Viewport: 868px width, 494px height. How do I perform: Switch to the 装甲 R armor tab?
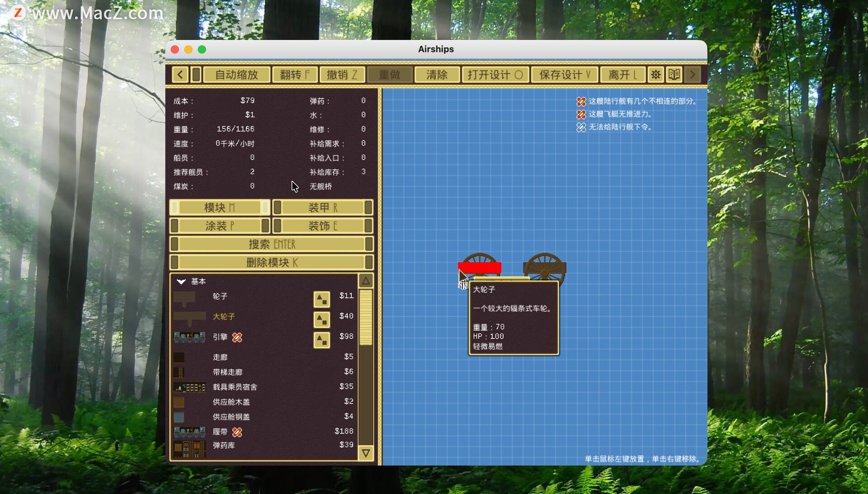tap(323, 207)
